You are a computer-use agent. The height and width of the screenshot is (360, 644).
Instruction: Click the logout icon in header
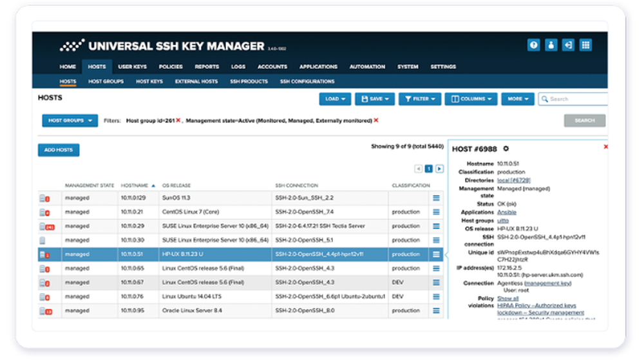[568, 45]
